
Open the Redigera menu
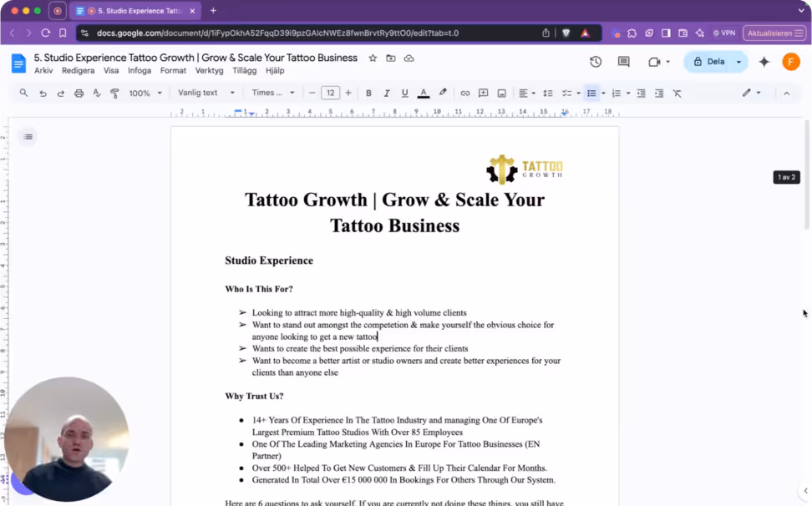point(79,70)
